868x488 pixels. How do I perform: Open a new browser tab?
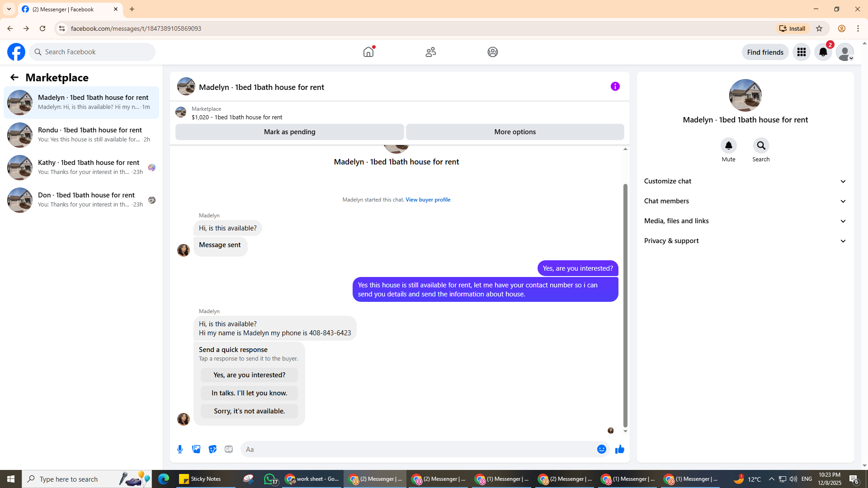tap(132, 9)
